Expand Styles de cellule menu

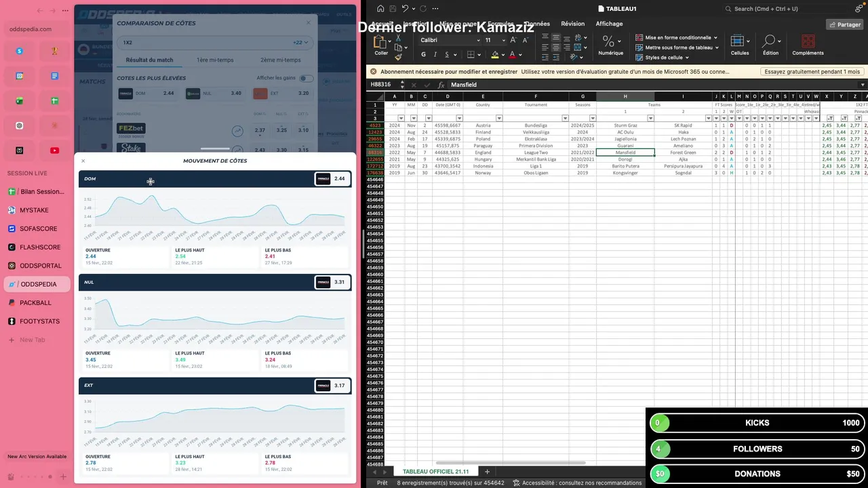[x=663, y=58]
